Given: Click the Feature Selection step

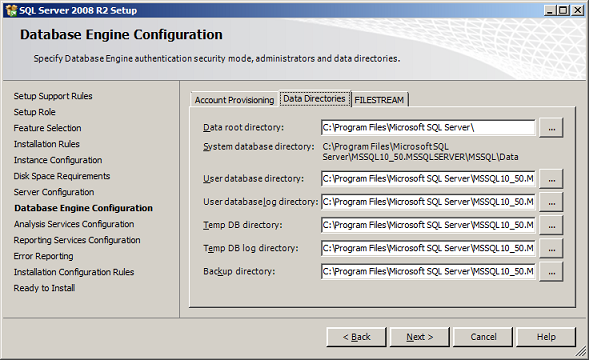Looking at the screenshot, I should [x=47, y=128].
